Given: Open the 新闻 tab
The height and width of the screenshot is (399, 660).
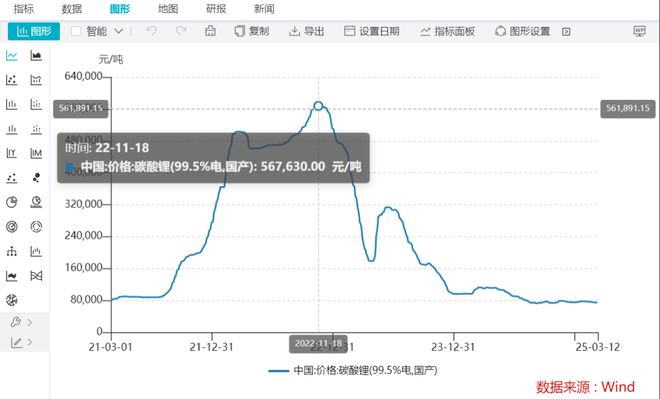Looking at the screenshot, I should pyautogui.click(x=264, y=8).
